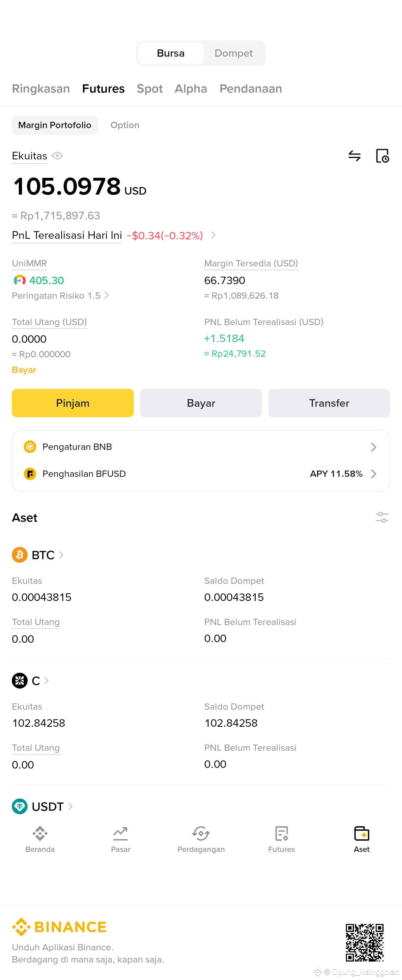402x980 pixels.
Task: Select the Bursa toggle segment
Action: click(171, 53)
